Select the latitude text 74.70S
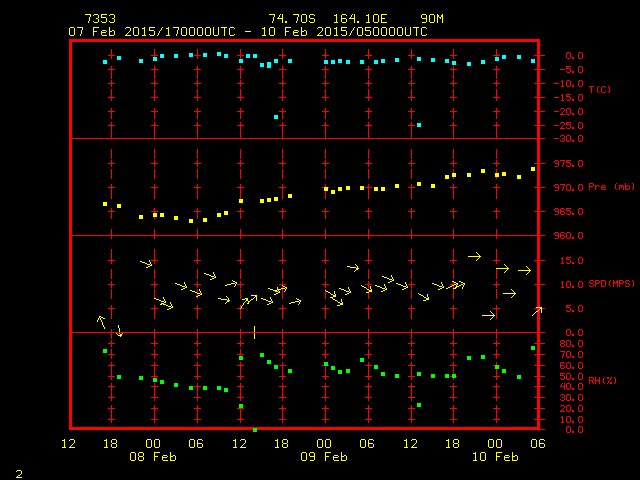640x480 pixels. [289, 19]
